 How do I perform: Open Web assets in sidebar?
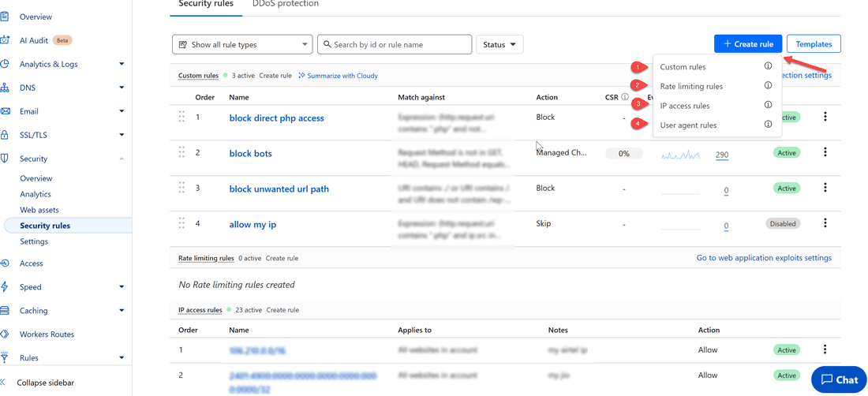point(39,210)
